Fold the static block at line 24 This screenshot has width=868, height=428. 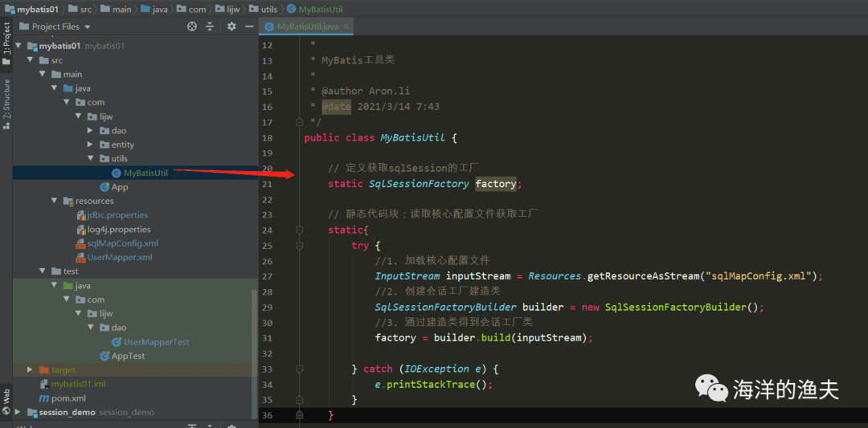[x=300, y=230]
